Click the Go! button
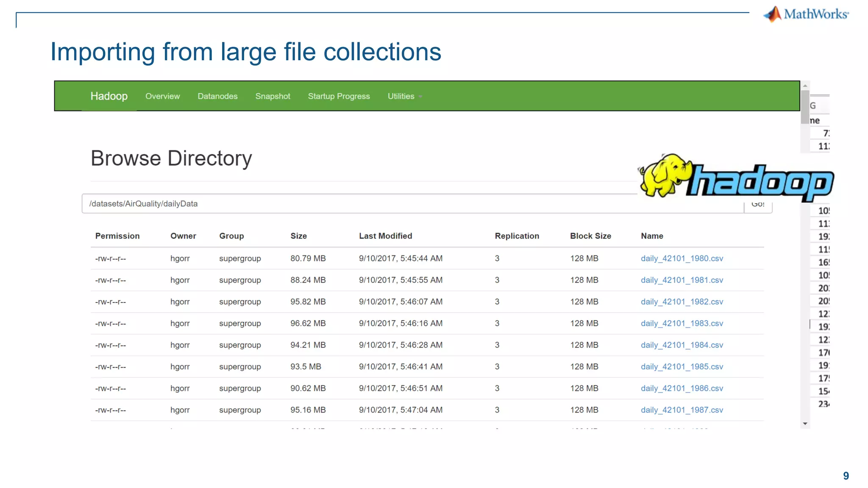The image size is (868, 488). pos(758,205)
